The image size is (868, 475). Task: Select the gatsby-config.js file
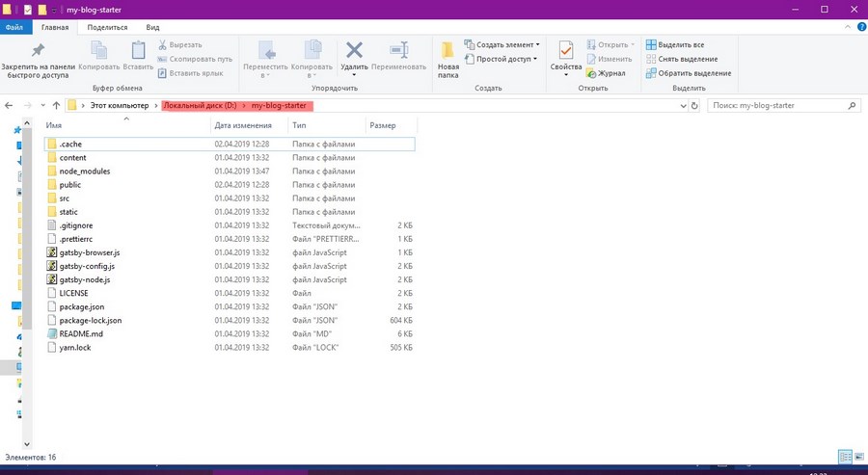pos(230,266)
